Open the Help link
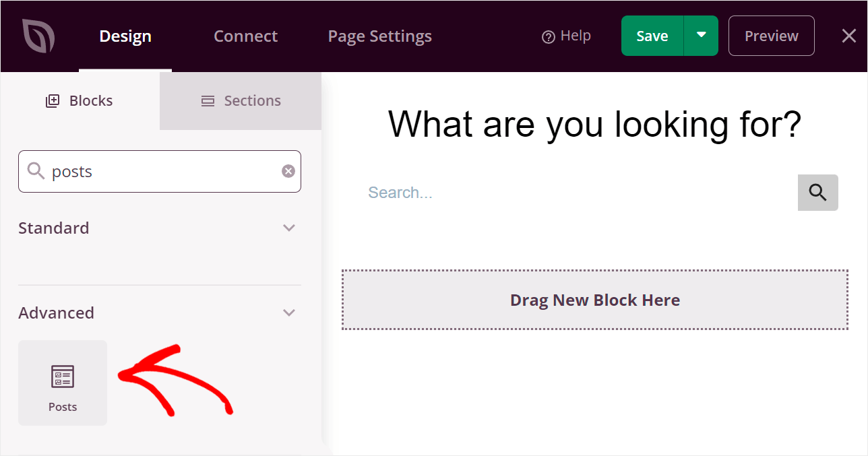 566,36
